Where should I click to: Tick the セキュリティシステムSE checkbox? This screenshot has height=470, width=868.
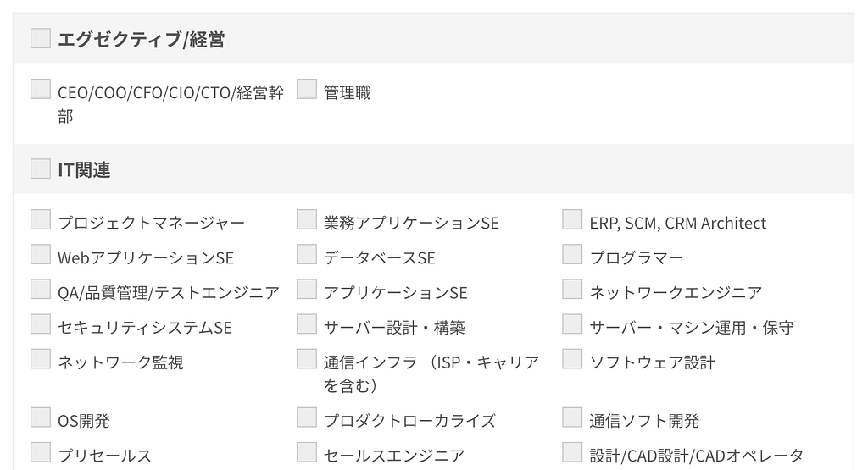point(41,324)
